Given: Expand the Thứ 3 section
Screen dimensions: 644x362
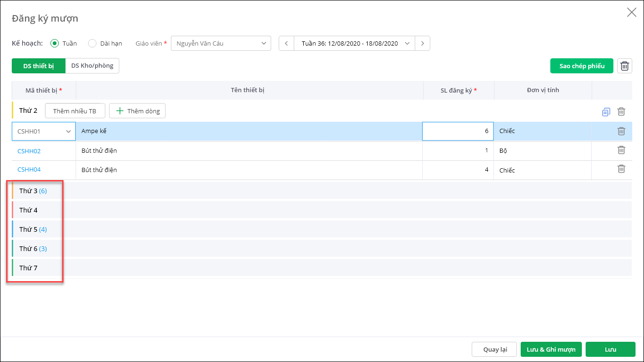Looking at the screenshot, I should pyautogui.click(x=322, y=191).
